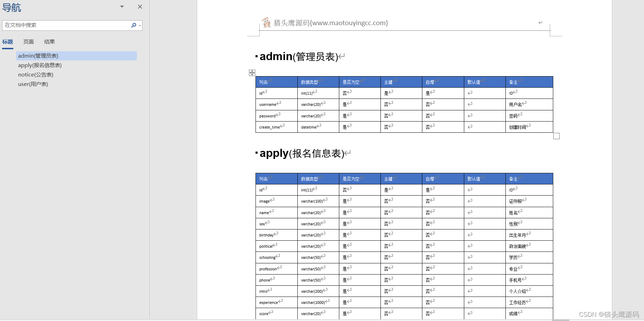This screenshot has height=321, width=644.
Task: Click the admin(管理员表) document heading
Action: (x=299, y=57)
